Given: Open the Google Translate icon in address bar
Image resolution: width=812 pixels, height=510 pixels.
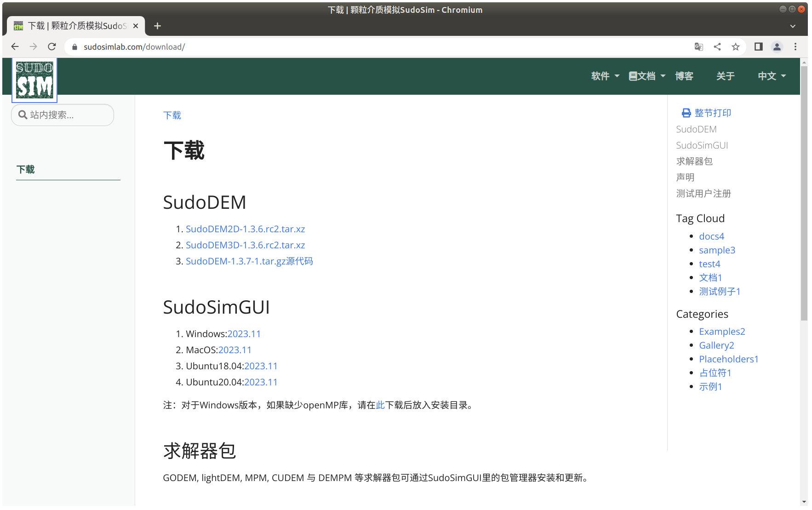Looking at the screenshot, I should [x=699, y=46].
